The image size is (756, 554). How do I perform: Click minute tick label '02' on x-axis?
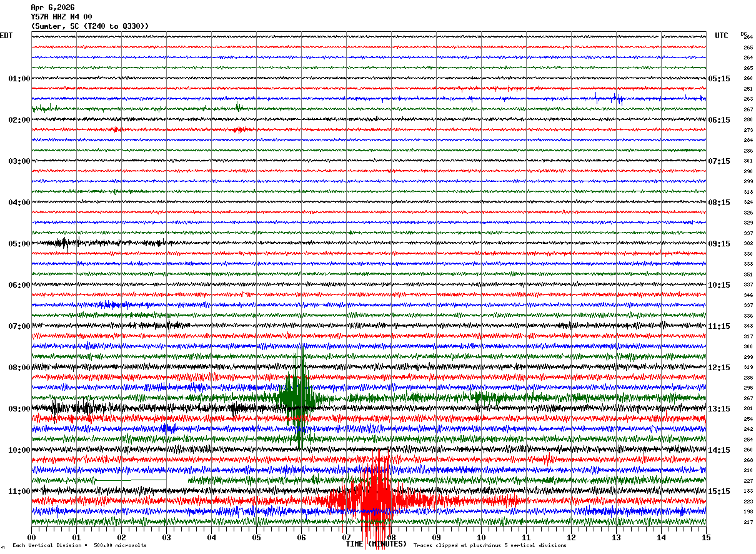[121, 537]
